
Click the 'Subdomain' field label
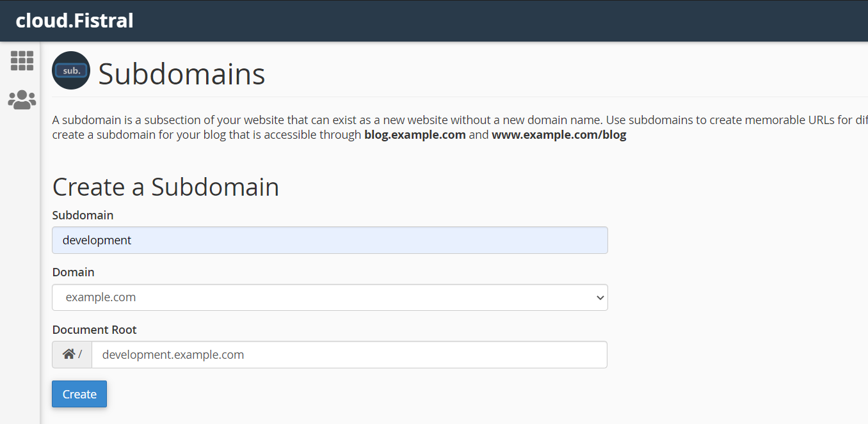pos(83,216)
